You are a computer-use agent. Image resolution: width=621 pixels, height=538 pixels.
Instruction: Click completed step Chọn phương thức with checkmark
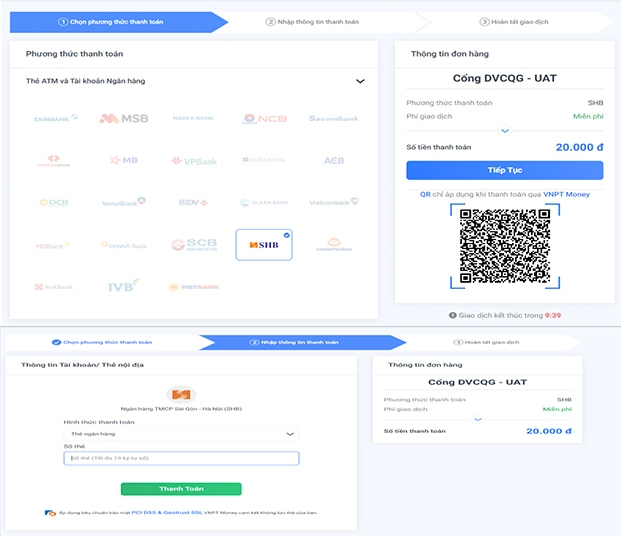point(102,342)
